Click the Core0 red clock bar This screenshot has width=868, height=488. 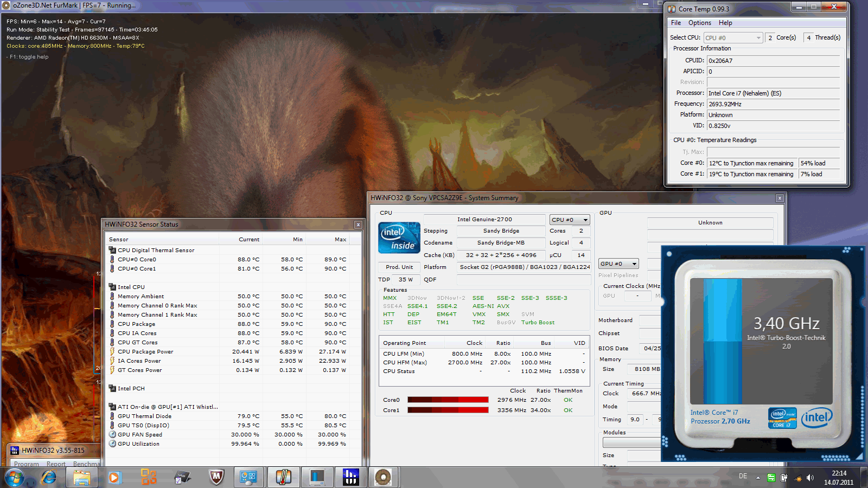[x=448, y=400]
